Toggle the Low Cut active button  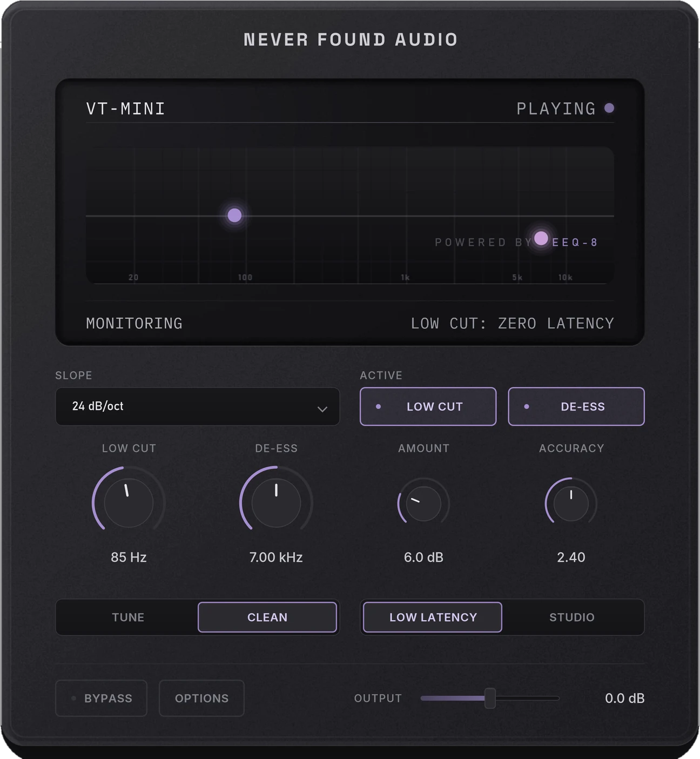(428, 406)
